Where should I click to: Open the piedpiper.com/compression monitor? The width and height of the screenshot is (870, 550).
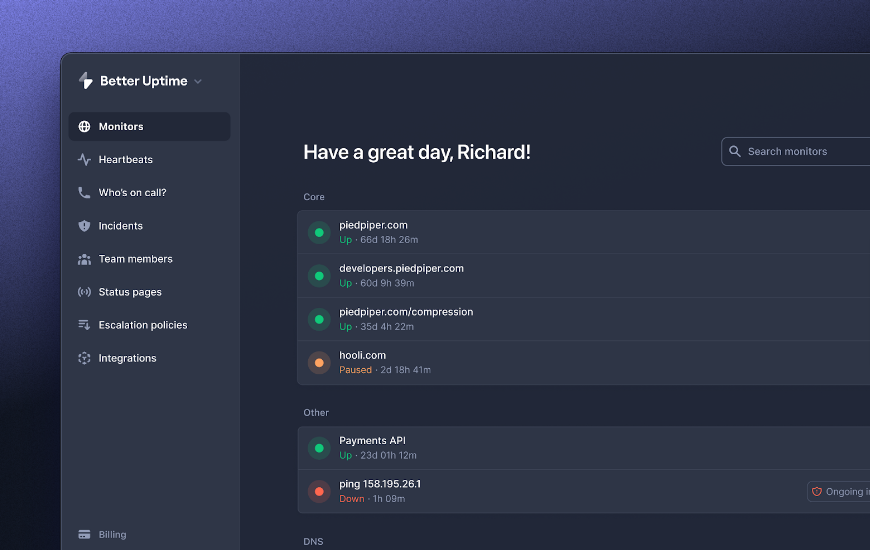[584, 319]
